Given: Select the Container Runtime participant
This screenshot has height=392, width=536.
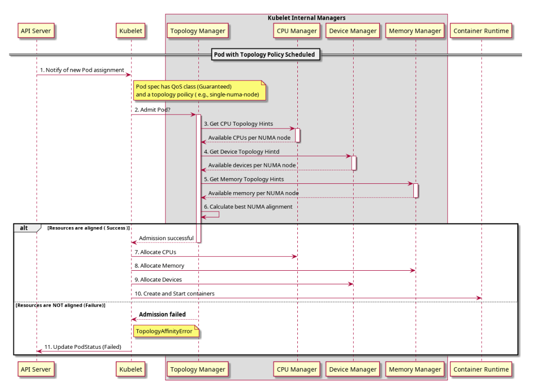Looking at the screenshot, I should click(481, 31).
